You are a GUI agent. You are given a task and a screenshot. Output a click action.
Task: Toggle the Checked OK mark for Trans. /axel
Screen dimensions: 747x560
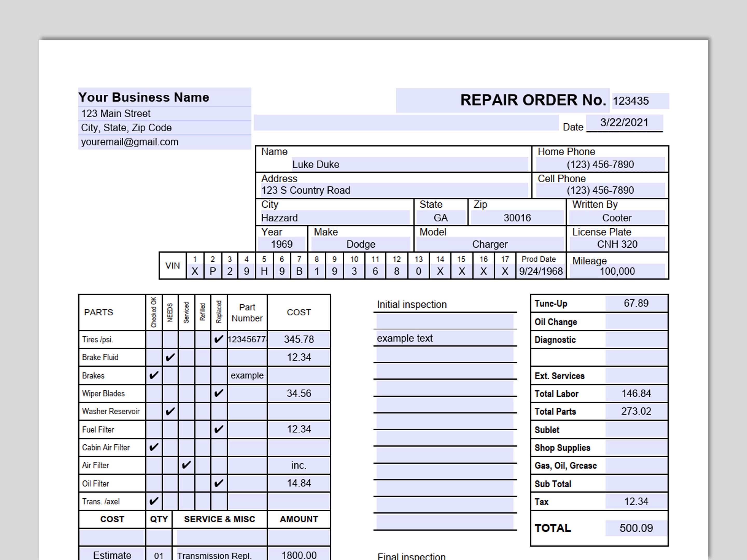click(154, 501)
